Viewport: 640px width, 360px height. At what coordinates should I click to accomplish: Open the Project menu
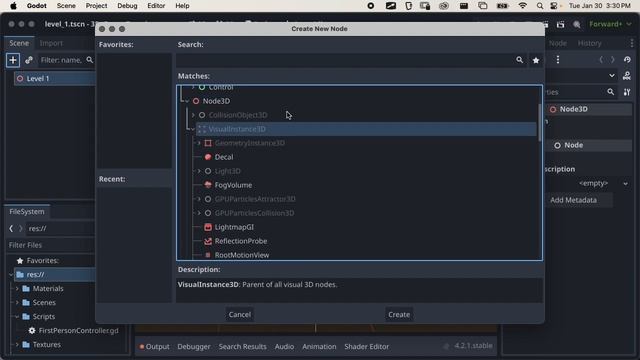coord(96,6)
